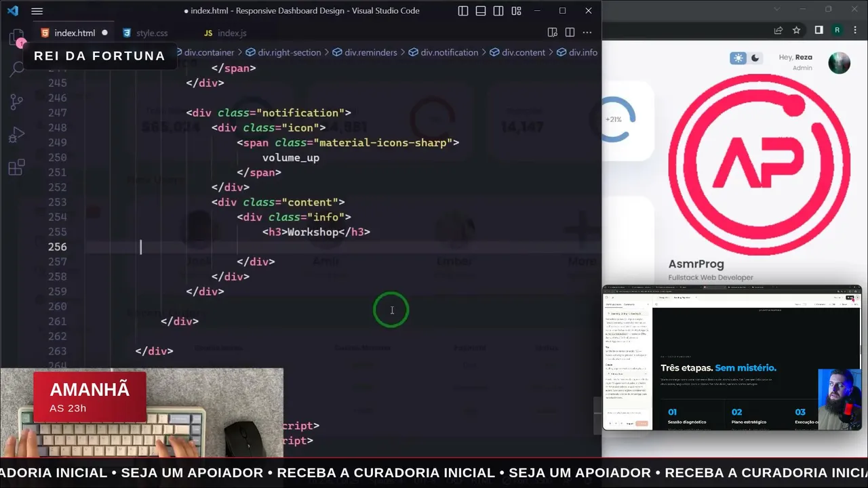Open the Run and Debug view
868x488 pixels.
[16, 135]
